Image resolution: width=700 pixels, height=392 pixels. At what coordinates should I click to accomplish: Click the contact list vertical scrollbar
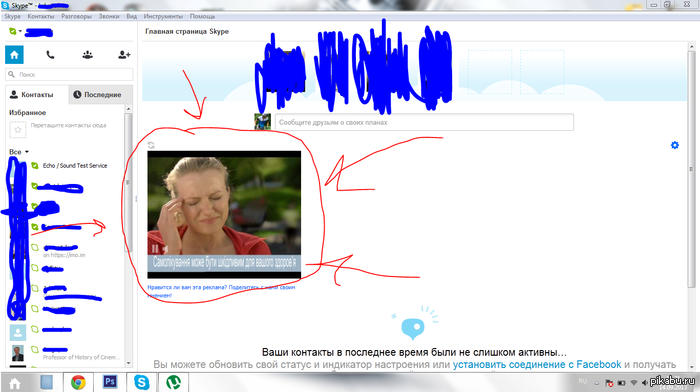128,183
